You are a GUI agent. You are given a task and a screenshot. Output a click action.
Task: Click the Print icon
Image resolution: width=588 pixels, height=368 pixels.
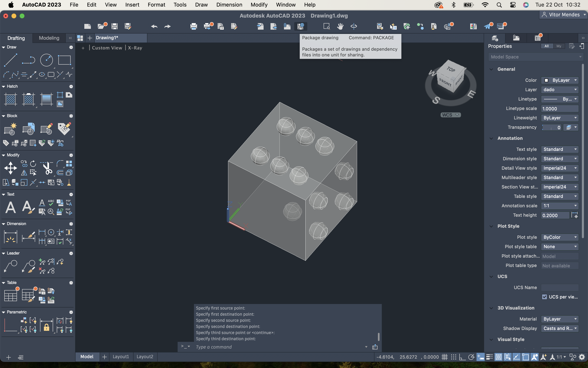194,26
